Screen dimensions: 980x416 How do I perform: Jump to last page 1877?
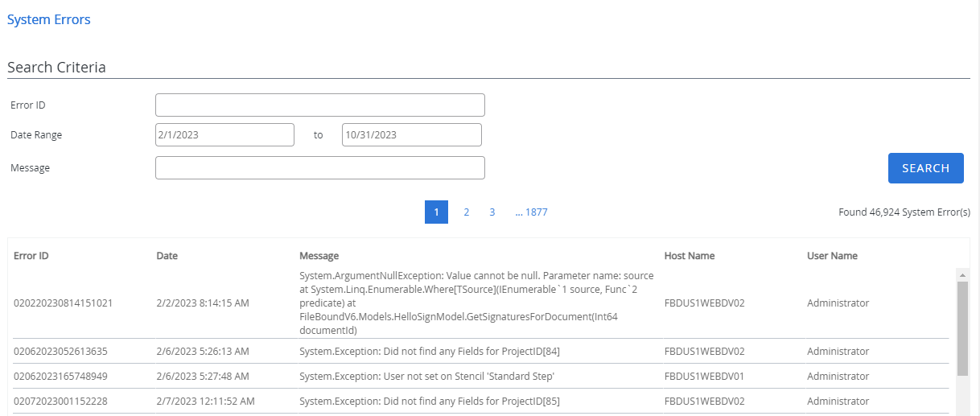click(532, 212)
